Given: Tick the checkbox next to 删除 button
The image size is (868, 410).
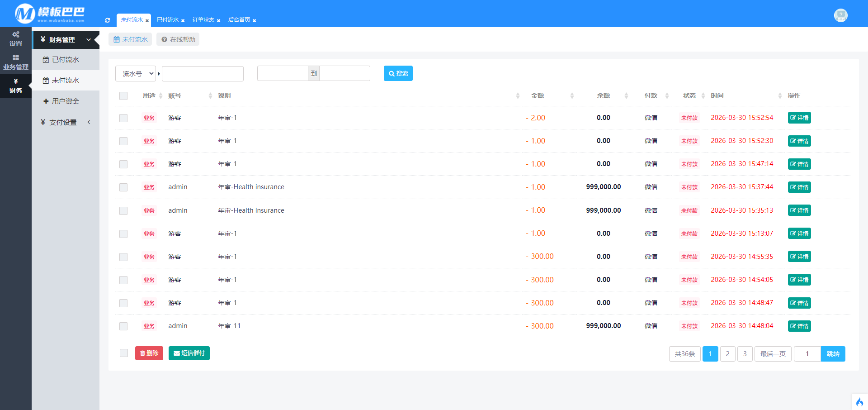Looking at the screenshot, I should (x=123, y=353).
